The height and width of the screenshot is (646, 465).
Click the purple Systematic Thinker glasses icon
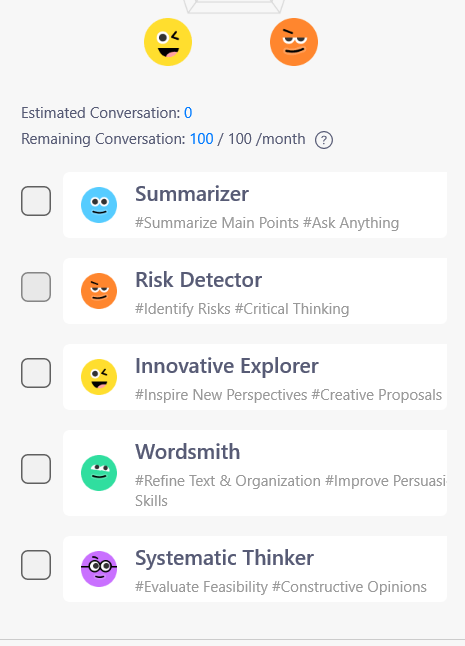point(99,569)
